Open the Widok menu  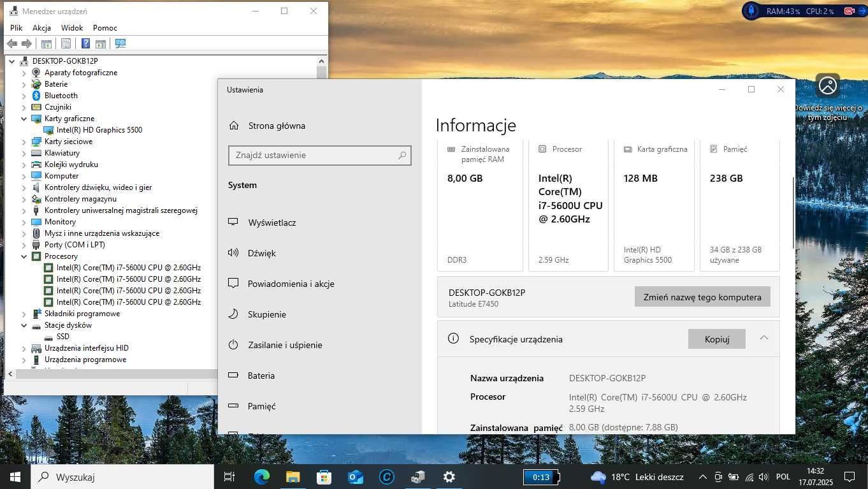(72, 28)
